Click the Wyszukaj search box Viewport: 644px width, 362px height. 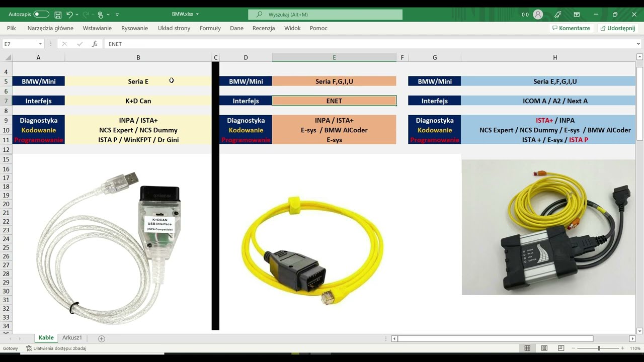[x=325, y=15]
